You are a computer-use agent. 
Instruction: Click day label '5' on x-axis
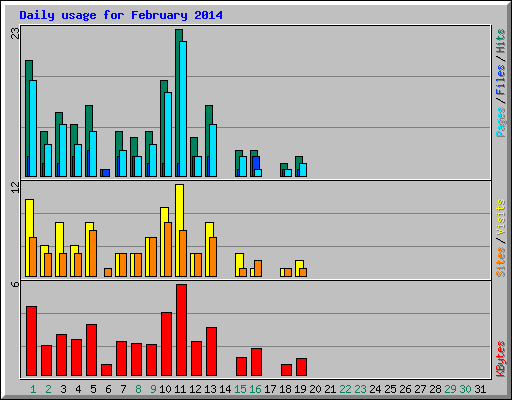[93, 389]
